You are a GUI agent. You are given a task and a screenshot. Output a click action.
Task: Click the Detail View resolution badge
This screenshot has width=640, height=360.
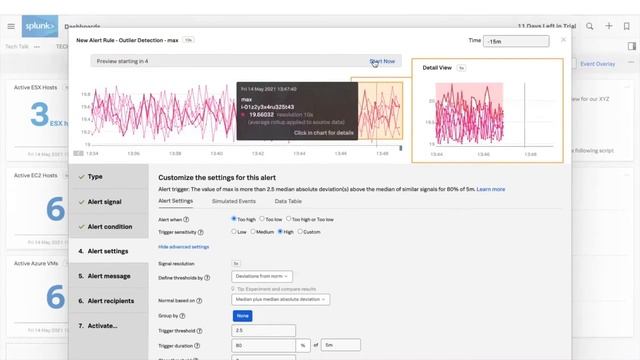coord(461,68)
